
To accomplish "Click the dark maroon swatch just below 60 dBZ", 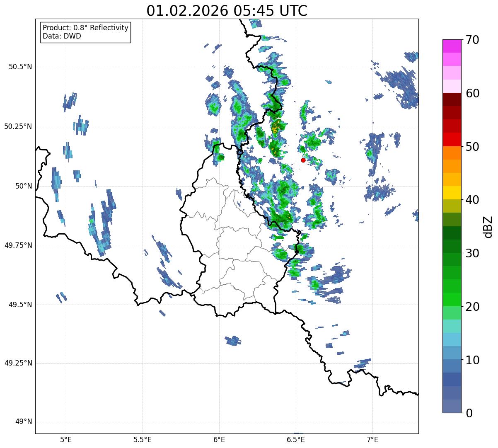I will [x=452, y=99].
